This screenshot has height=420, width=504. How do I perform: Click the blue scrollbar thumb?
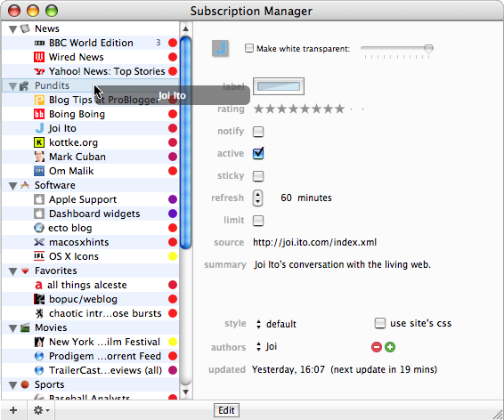(186, 143)
